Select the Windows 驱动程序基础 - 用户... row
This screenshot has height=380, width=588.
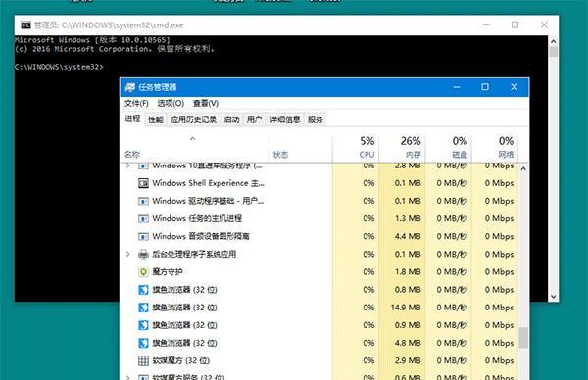tap(319, 201)
